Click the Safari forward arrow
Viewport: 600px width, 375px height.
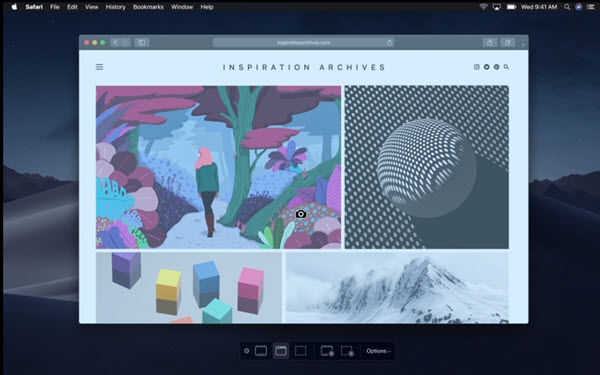pos(126,42)
